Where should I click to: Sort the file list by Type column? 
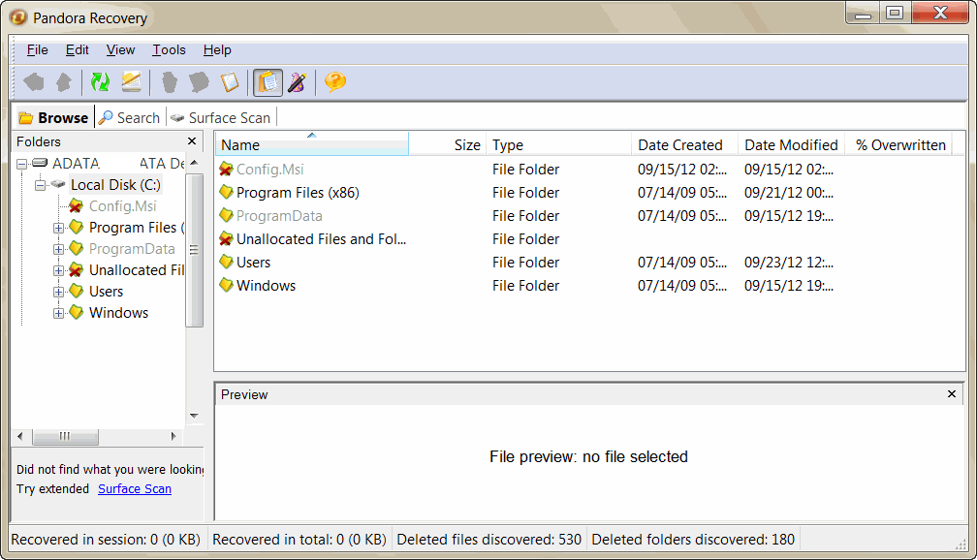tap(559, 144)
